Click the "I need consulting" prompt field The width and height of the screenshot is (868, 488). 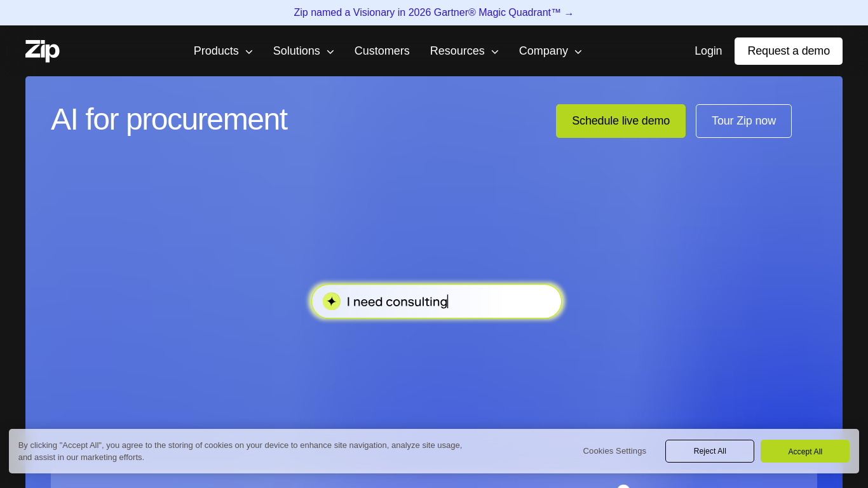tap(437, 301)
